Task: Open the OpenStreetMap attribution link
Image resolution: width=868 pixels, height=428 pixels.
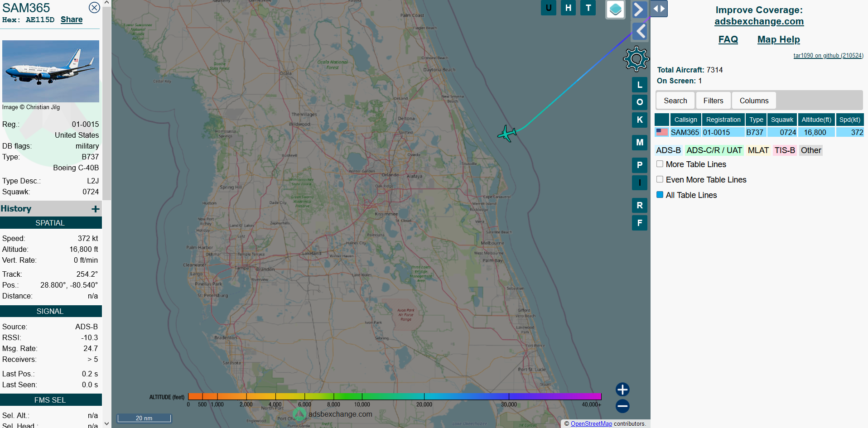Action: coord(591,423)
